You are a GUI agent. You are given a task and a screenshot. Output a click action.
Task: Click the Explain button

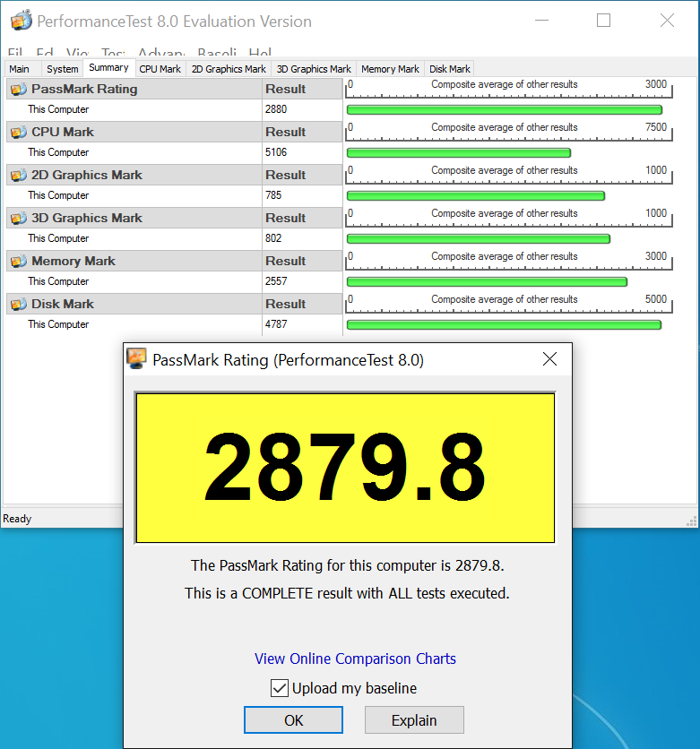point(414,719)
